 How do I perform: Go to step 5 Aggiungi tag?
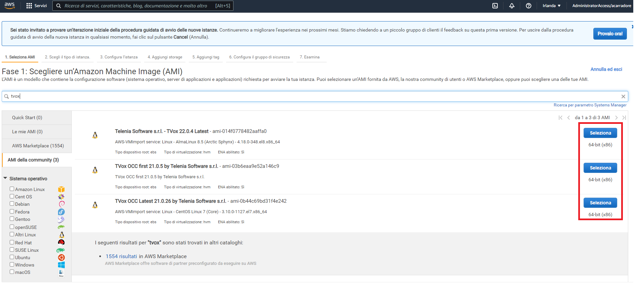206,57
